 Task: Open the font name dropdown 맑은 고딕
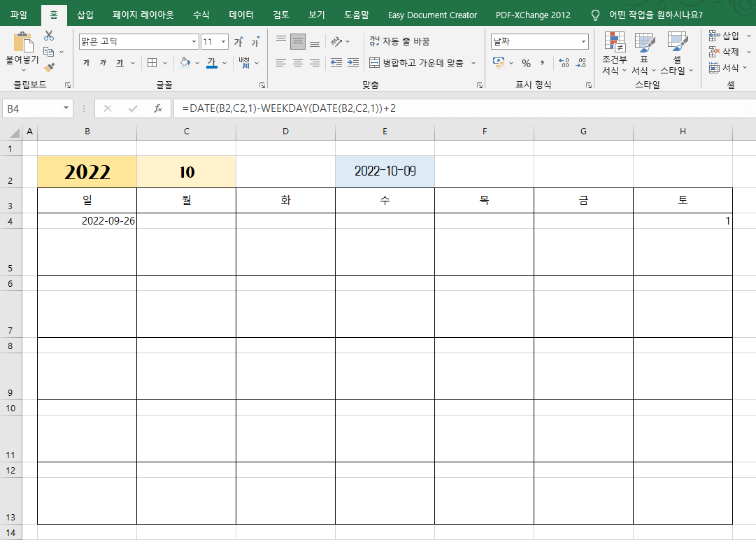[x=194, y=42]
